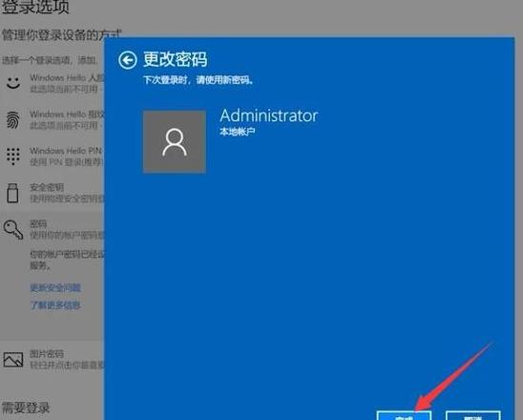Click the Finish (完成) button

pos(404,415)
